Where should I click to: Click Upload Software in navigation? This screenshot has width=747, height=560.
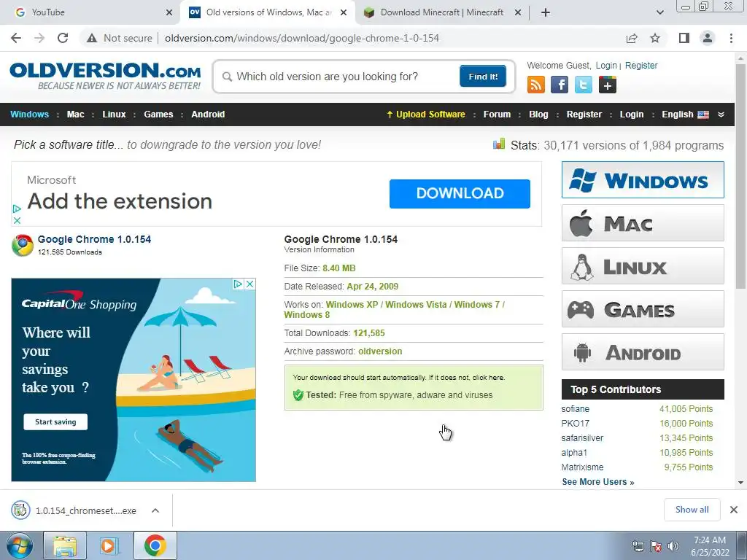coord(425,114)
